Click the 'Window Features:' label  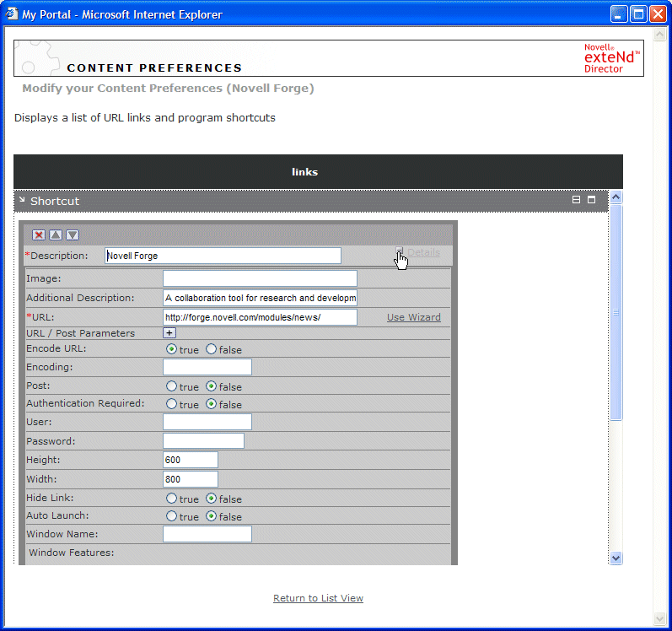click(72, 553)
